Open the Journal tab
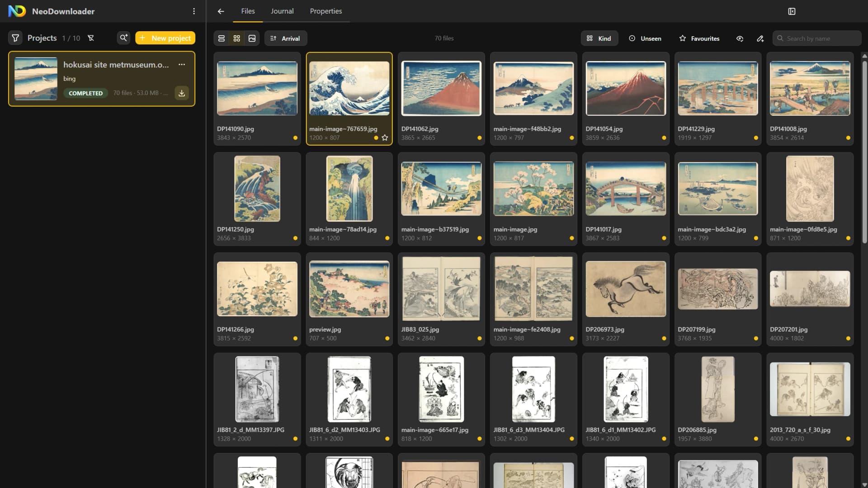This screenshot has height=488, width=868. coord(282,11)
